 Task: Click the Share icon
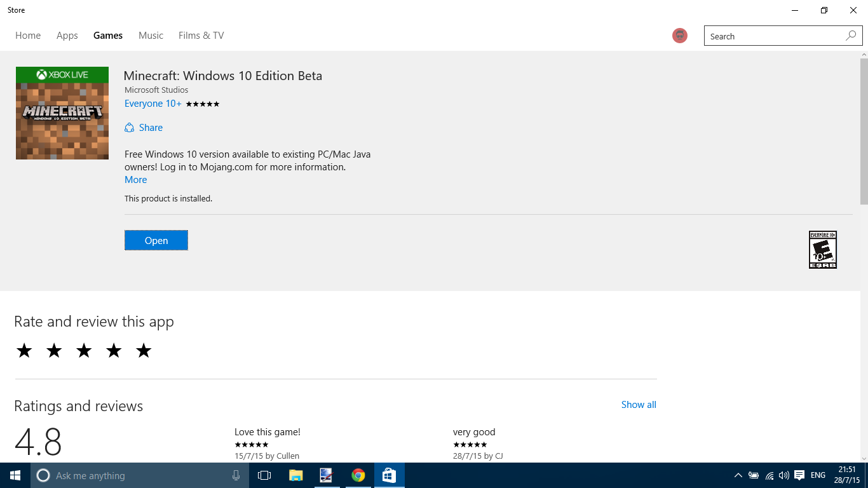tap(130, 127)
